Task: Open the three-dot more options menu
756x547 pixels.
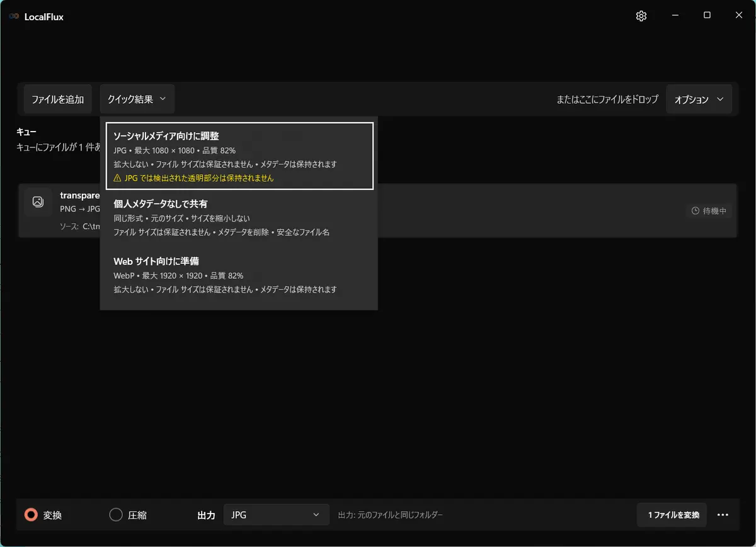Action: point(723,515)
